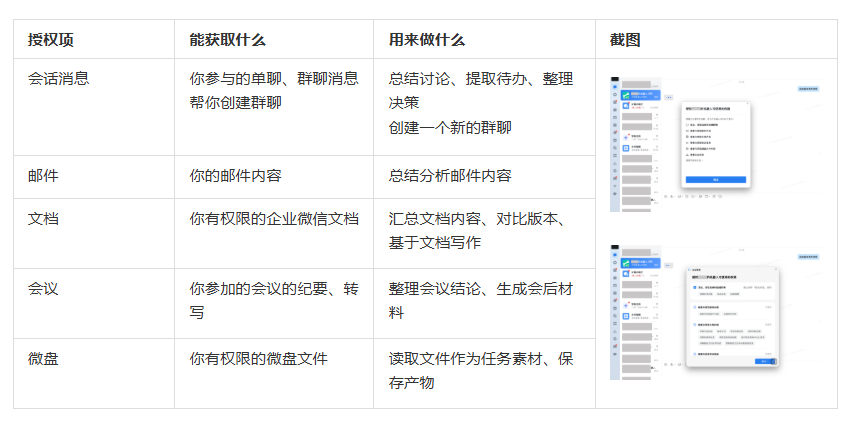The width and height of the screenshot is (848, 424).
Task: Click the '授权项' column header
Action: (x=94, y=39)
